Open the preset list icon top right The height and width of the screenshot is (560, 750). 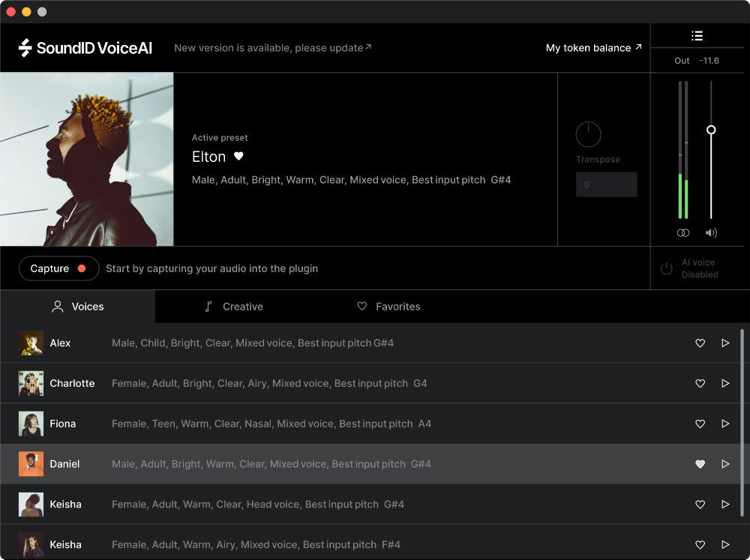[697, 35]
